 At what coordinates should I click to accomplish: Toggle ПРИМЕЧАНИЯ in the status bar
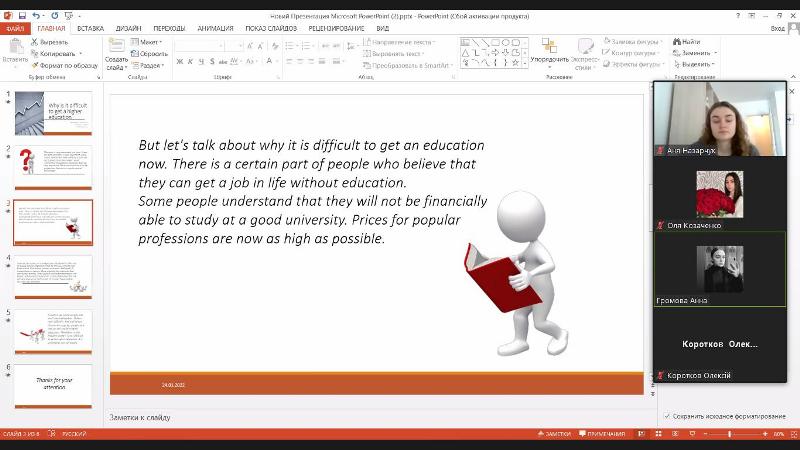click(602, 434)
